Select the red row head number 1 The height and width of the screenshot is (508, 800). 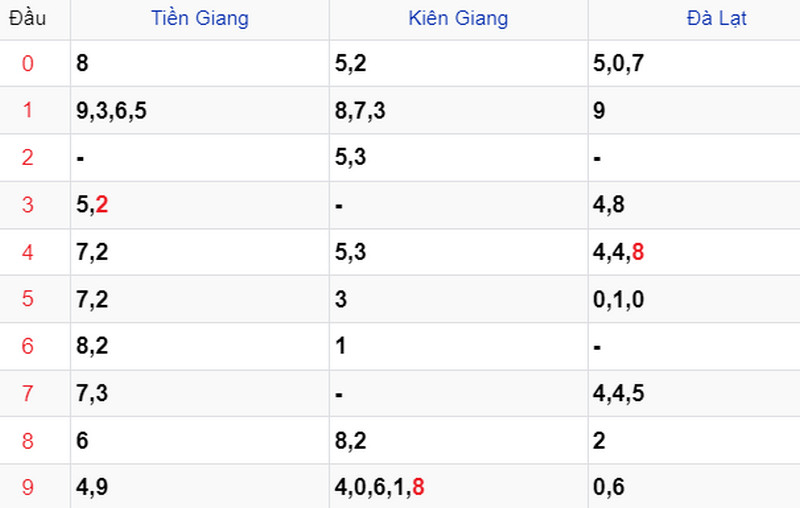pyautogui.click(x=28, y=110)
